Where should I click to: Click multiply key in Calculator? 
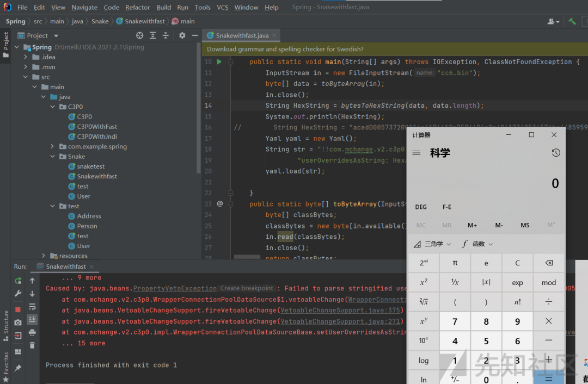(x=549, y=321)
